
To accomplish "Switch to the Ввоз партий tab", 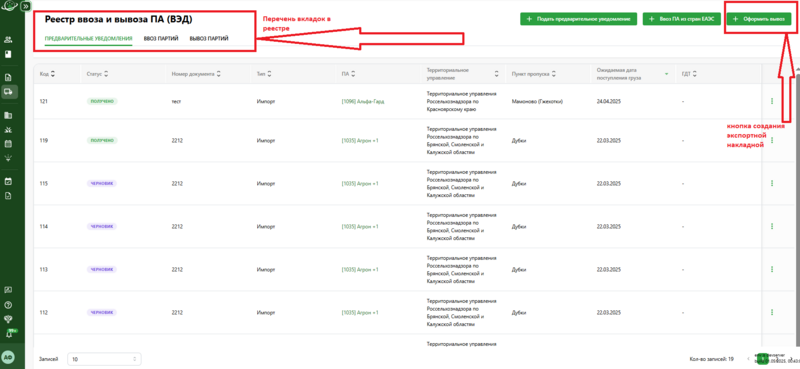I will click(x=161, y=38).
